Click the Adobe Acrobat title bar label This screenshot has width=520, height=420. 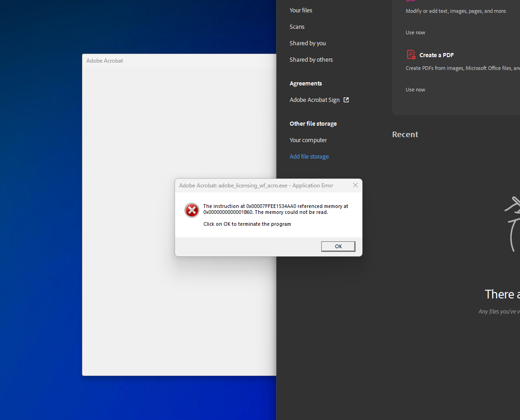[105, 60]
